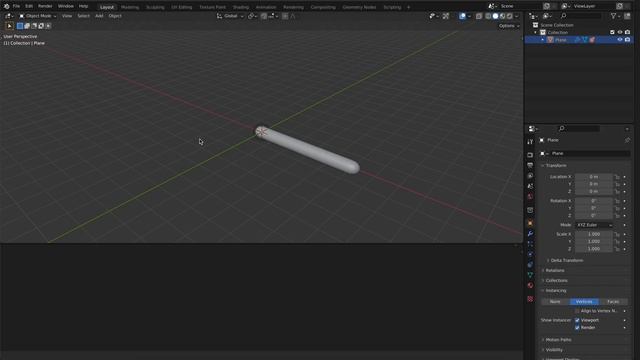This screenshot has height=360, width=640.
Task: Disable Plane in renders via camera icon
Action: tap(627, 40)
